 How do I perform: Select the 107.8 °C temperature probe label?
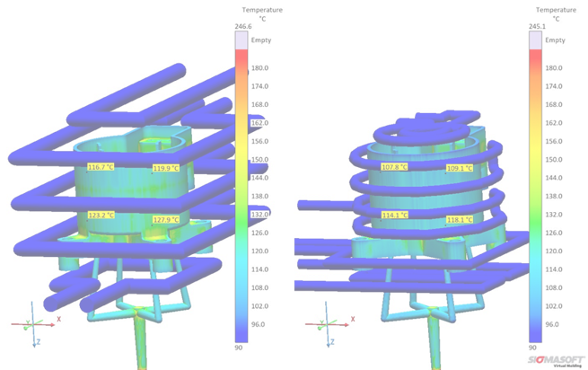(x=394, y=167)
